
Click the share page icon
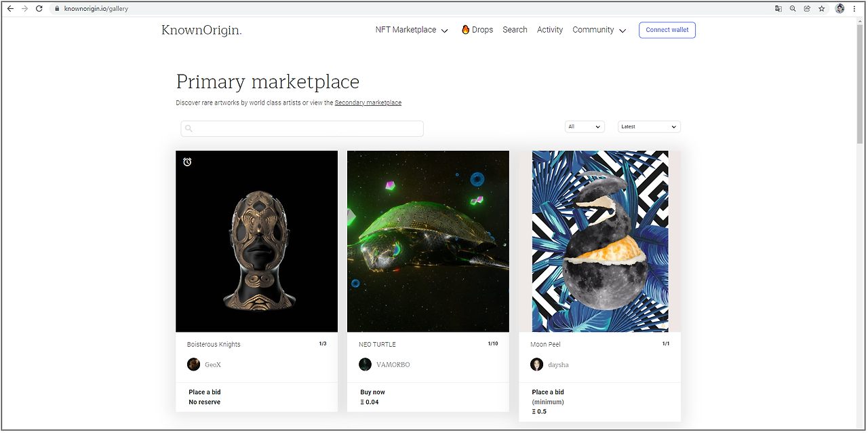(x=807, y=9)
